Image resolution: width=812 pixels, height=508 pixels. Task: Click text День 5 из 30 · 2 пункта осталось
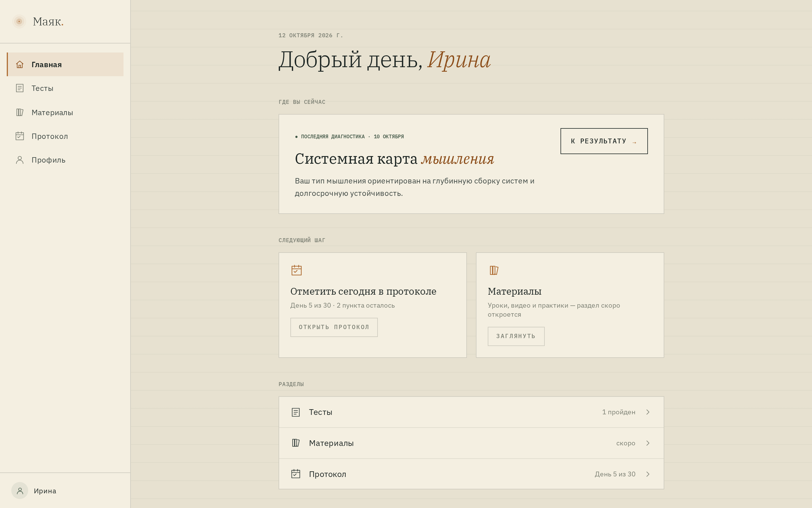343,305
